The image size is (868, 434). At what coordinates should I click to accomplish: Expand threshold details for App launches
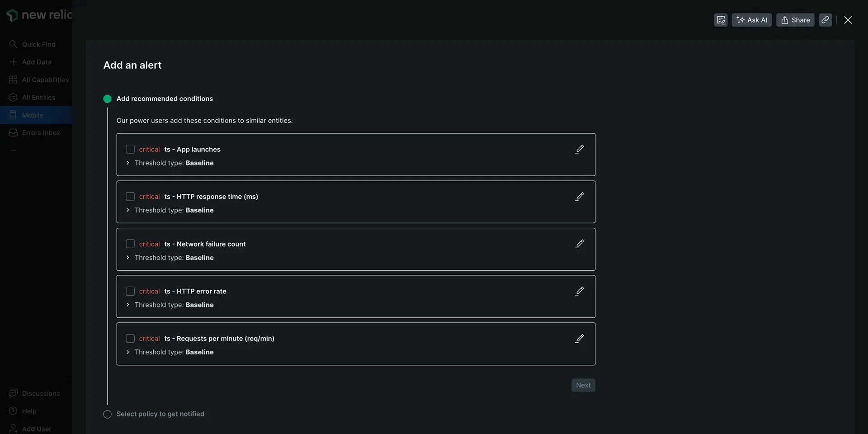tap(128, 163)
